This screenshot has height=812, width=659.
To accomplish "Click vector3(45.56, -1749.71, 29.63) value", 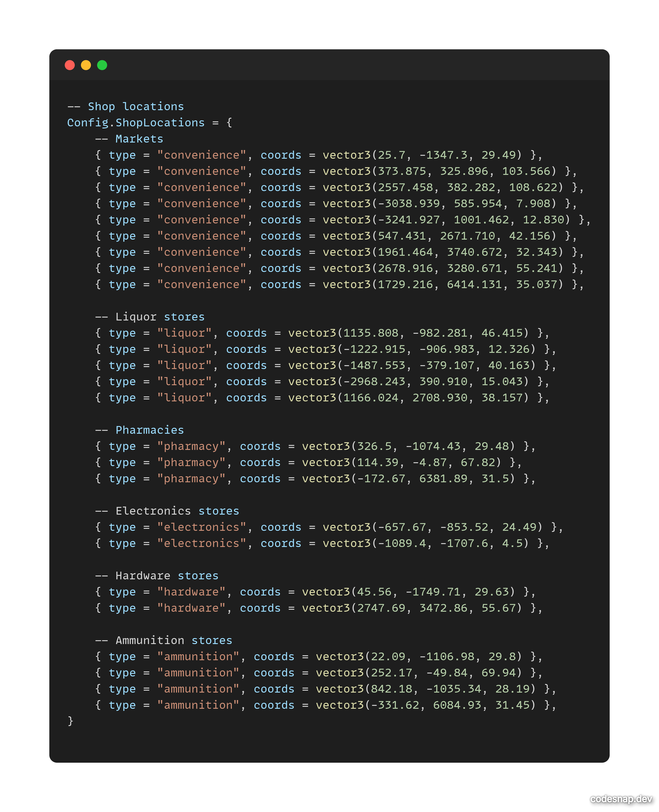I will [409, 592].
